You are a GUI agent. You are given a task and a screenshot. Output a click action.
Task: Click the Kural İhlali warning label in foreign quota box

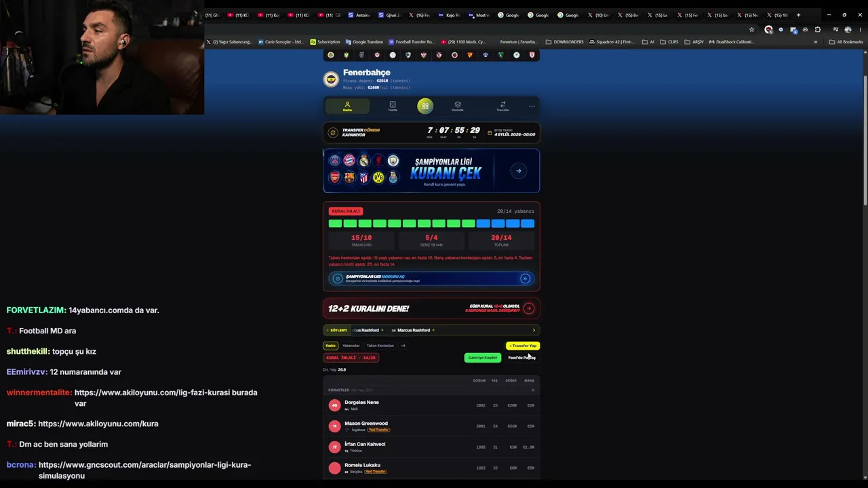[x=345, y=211]
